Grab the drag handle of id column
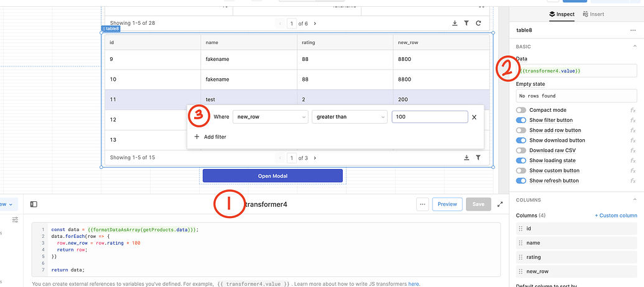The width and height of the screenshot is (644, 287). 521,229
